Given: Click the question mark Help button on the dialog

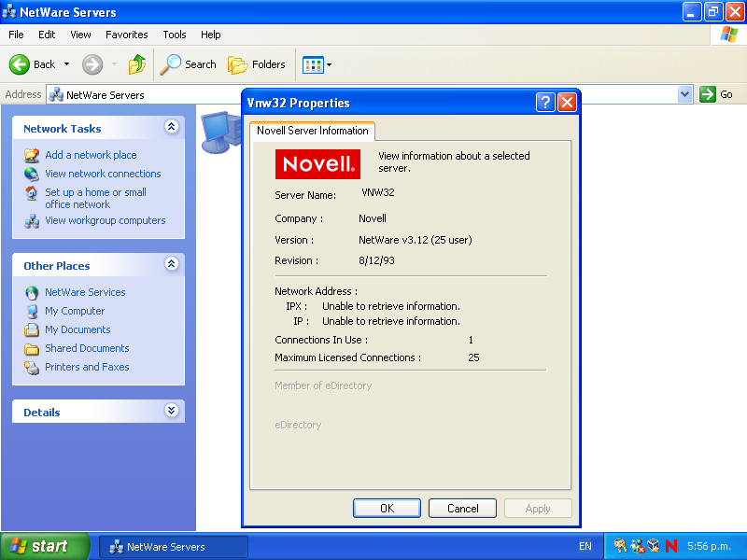Looking at the screenshot, I should click(545, 102).
